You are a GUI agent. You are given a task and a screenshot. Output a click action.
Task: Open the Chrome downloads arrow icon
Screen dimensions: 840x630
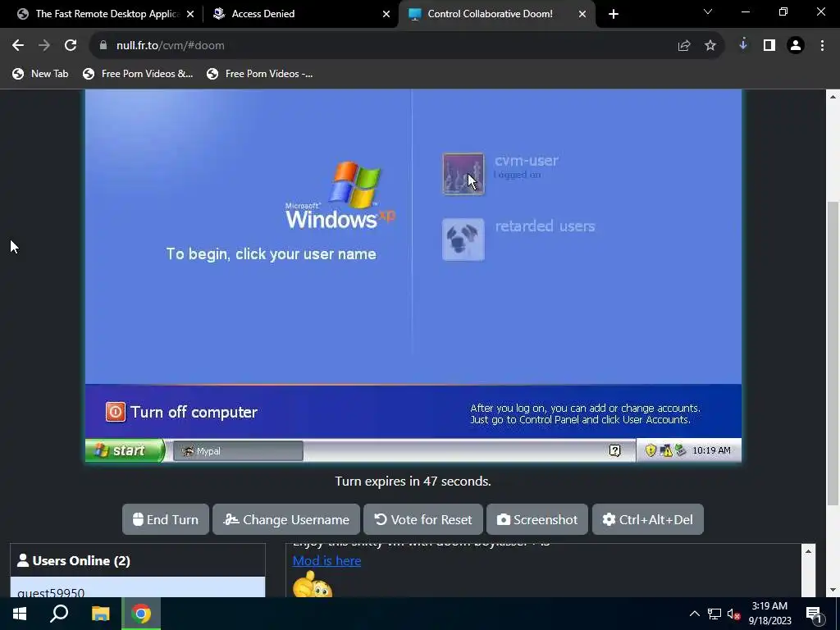tap(743, 45)
